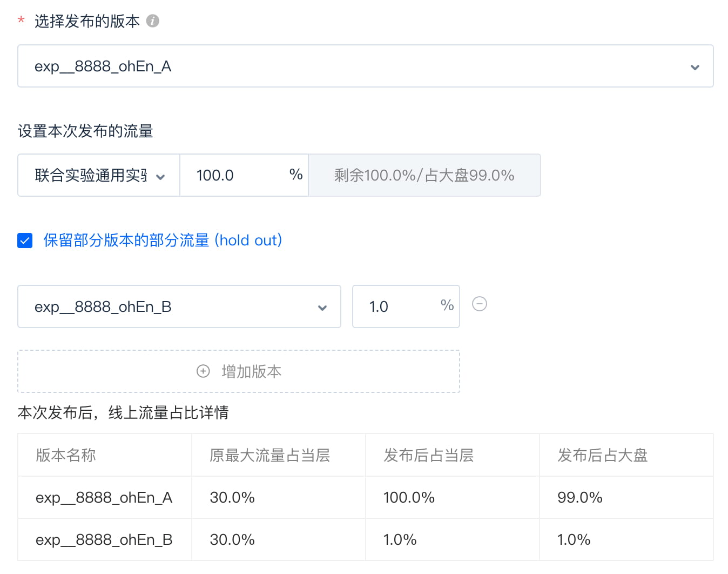
Task: Click the 1.0 hold out percentage input
Action: click(406, 306)
